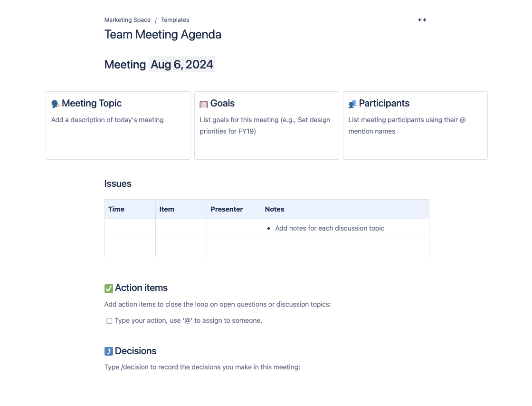Click the Participants mention-names placeholder

[406, 125]
